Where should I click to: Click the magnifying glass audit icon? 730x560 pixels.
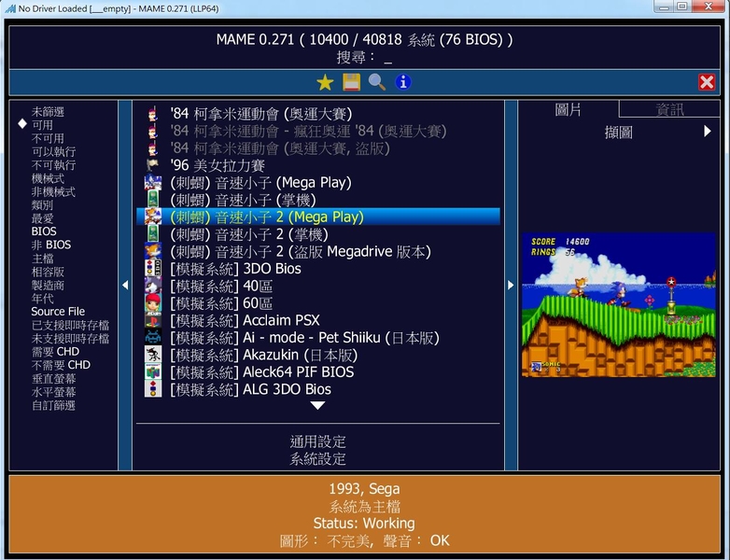(376, 82)
